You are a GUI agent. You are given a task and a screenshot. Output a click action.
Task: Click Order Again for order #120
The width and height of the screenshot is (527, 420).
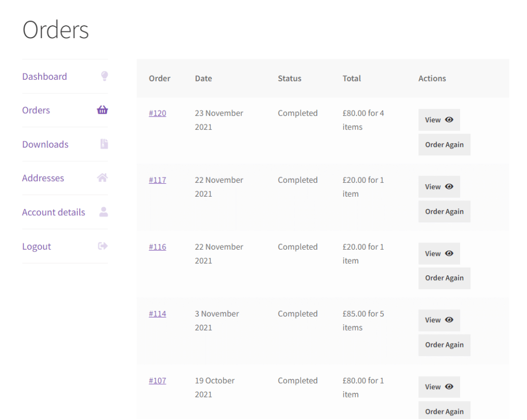(x=444, y=145)
